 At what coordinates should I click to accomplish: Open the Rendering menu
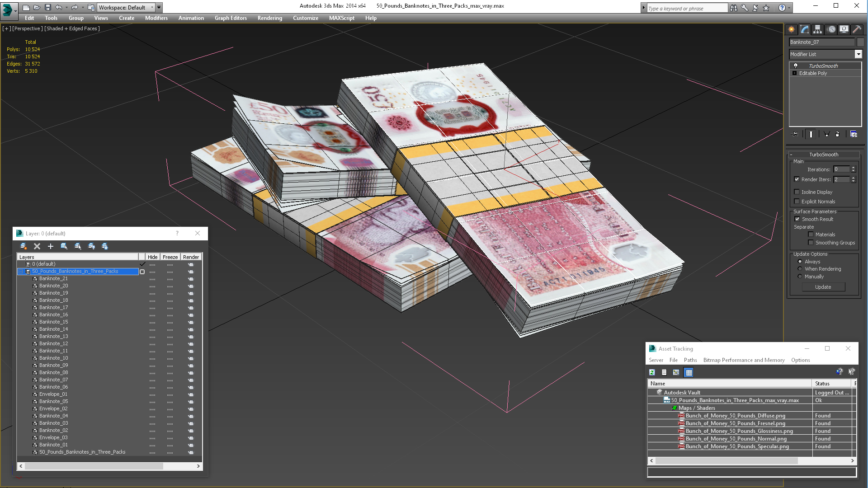pos(270,18)
